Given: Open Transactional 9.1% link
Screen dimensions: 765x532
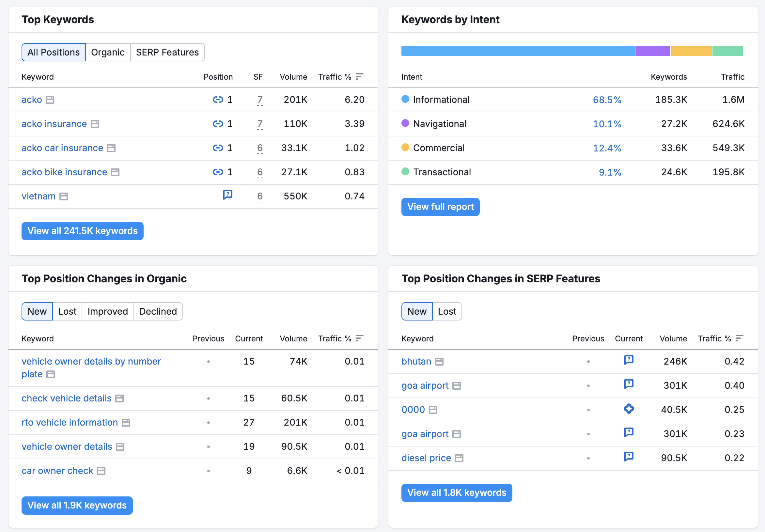Looking at the screenshot, I should pyautogui.click(x=610, y=172).
